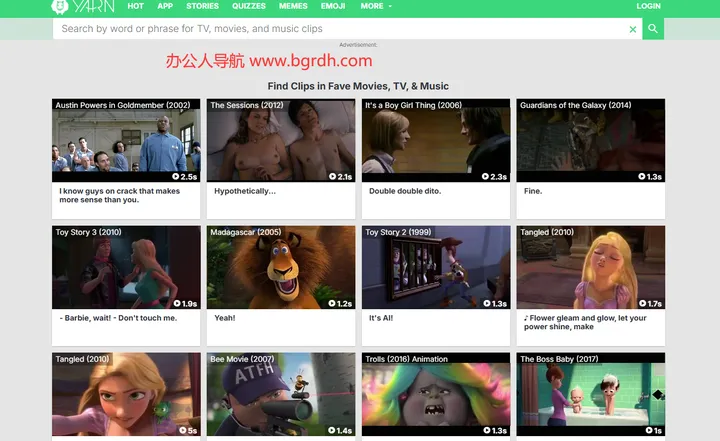
Task: Play icon on The Sessions 2.1s clip
Action: coord(332,176)
